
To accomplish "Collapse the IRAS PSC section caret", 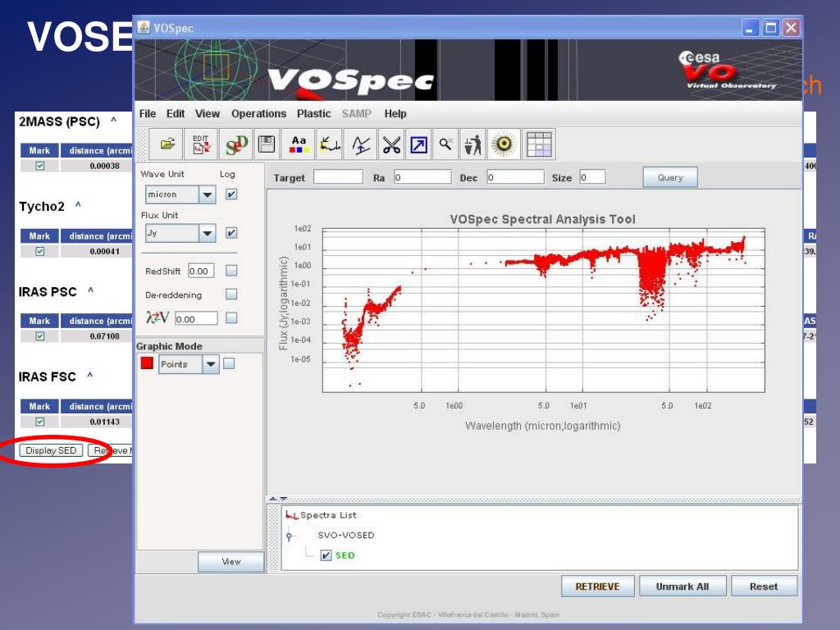I will pos(90,290).
